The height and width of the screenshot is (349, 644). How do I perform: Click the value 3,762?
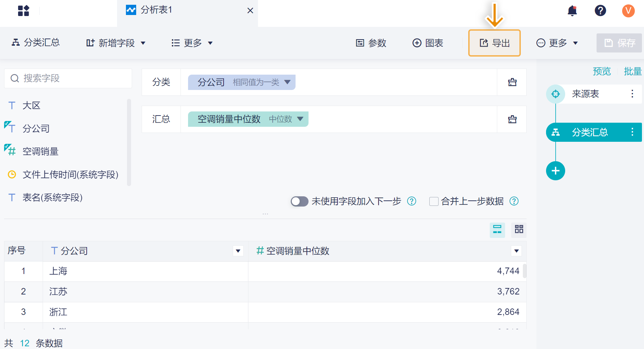(x=508, y=292)
